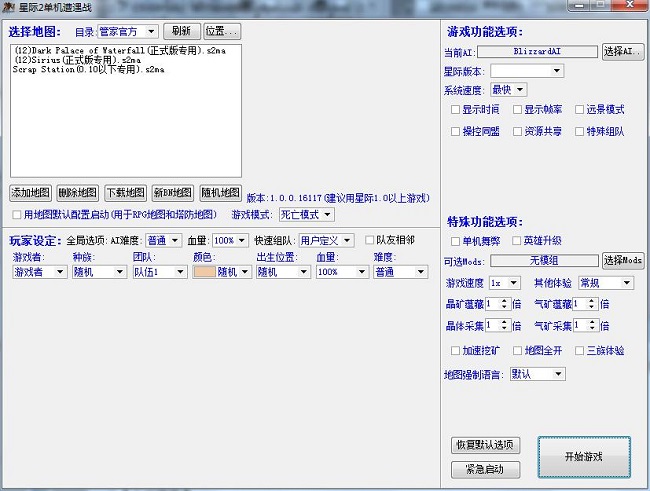This screenshot has height=491, width=650.
Task: Open the 地图强制语言 dropdown
Action: click(x=537, y=374)
